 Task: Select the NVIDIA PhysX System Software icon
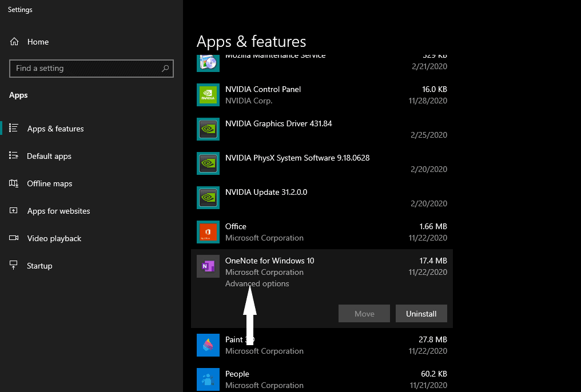pyautogui.click(x=208, y=163)
